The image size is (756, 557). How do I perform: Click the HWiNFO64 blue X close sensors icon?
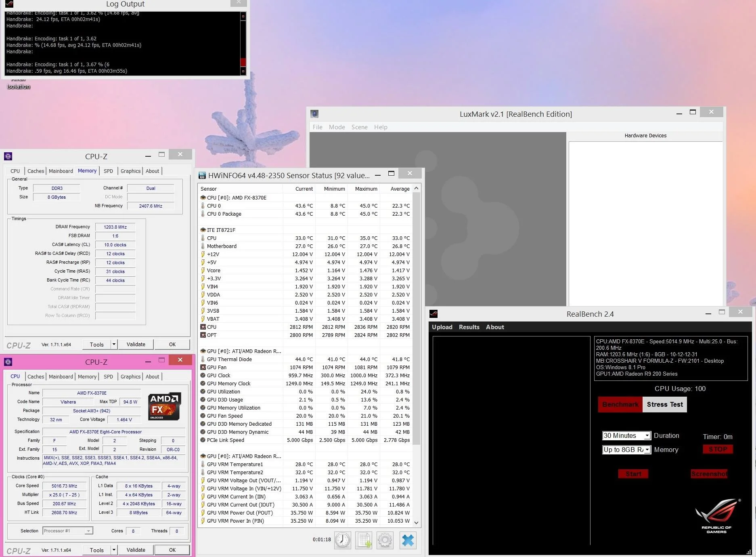click(x=408, y=540)
